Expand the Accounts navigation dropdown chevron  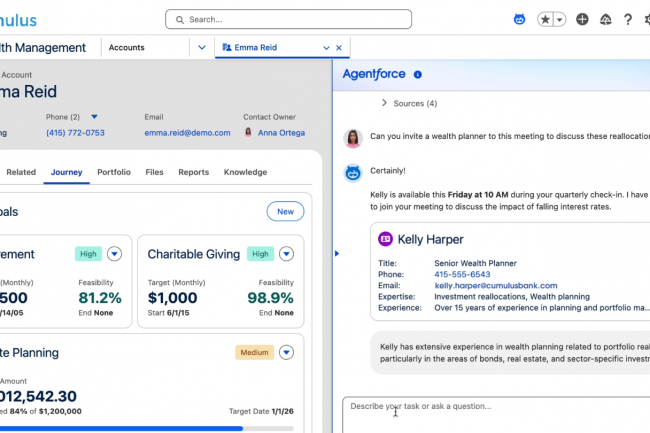[x=202, y=47]
